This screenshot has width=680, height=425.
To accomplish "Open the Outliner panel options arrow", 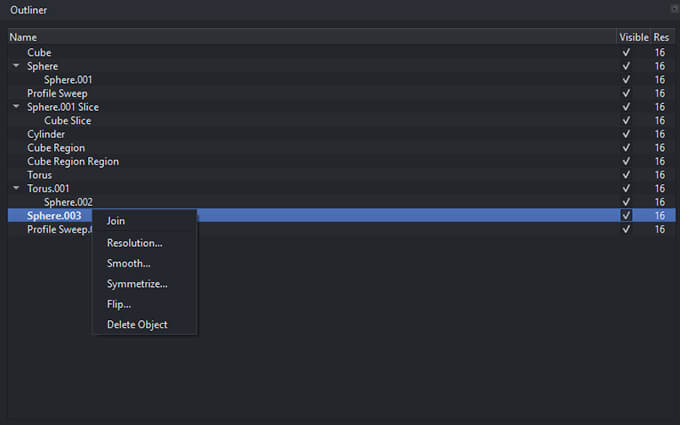I will (x=674, y=9).
